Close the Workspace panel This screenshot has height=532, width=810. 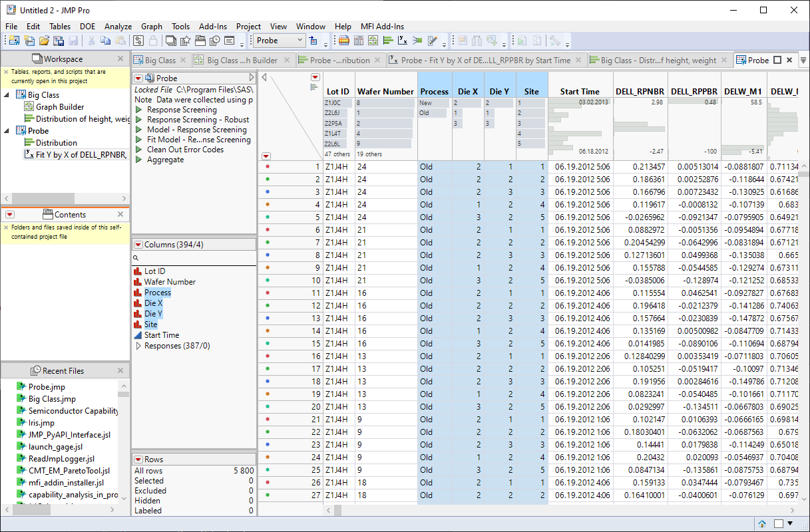pyautogui.click(x=120, y=59)
